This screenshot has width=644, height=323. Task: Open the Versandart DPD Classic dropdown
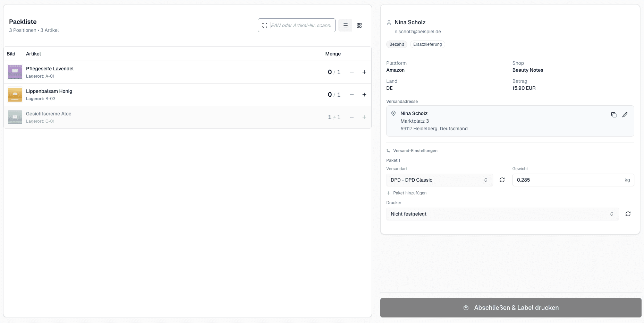(439, 180)
